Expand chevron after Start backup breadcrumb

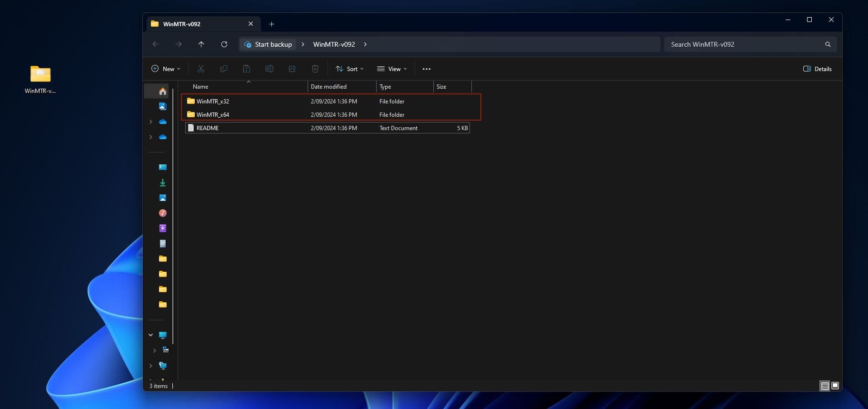click(303, 44)
